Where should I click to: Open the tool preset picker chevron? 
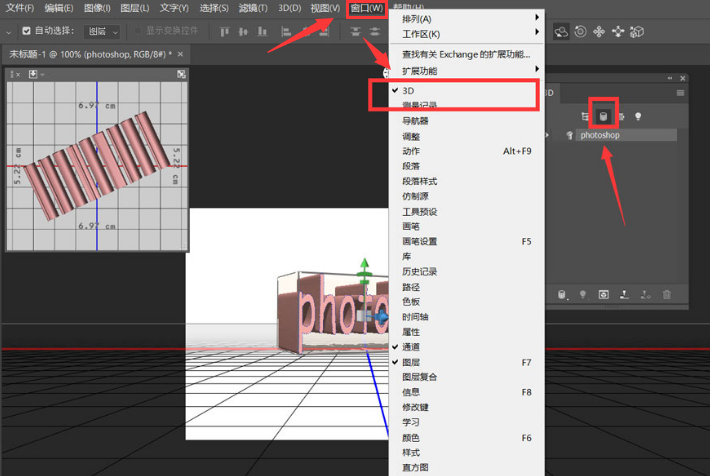(9, 32)
